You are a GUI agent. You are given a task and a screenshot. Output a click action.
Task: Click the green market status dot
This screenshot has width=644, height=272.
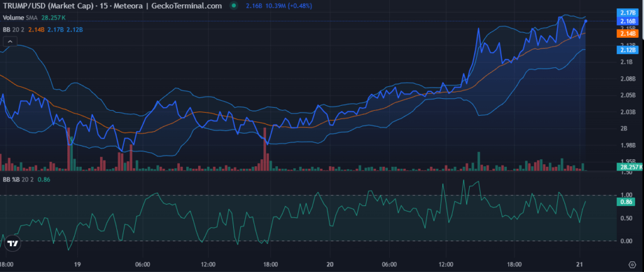point(234,6)
